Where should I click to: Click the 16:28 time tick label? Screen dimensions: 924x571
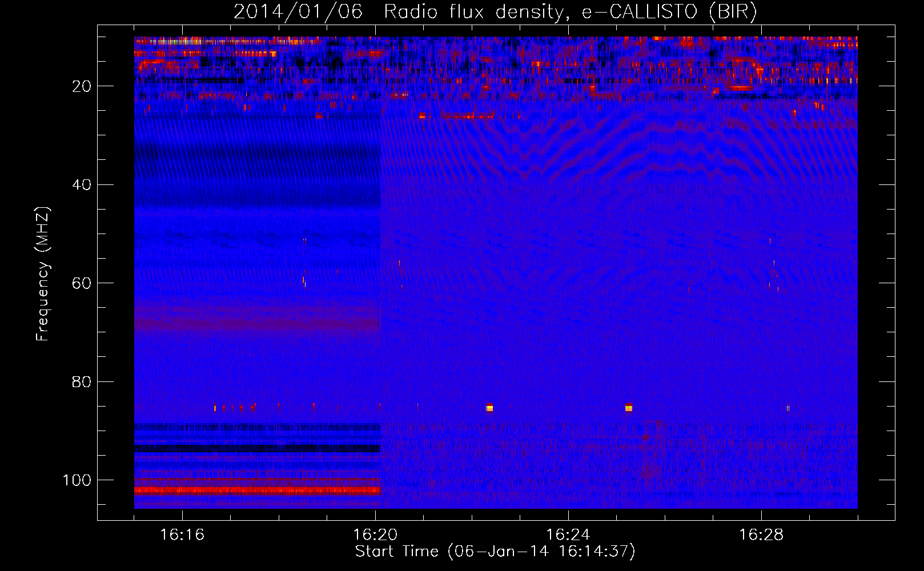click(x=761, y=535)
